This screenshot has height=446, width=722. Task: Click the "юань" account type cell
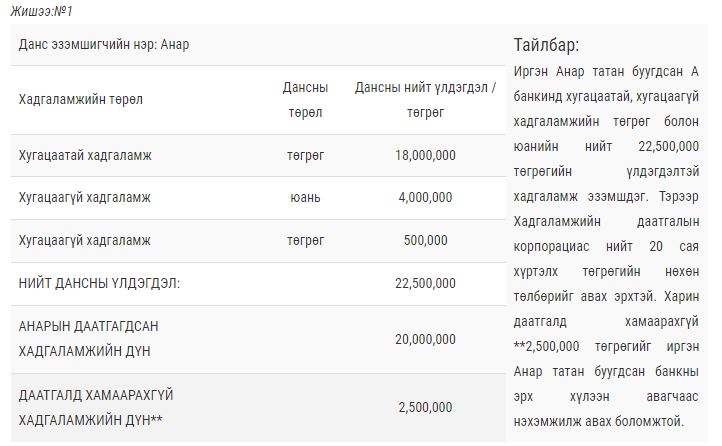pos(305,198)
